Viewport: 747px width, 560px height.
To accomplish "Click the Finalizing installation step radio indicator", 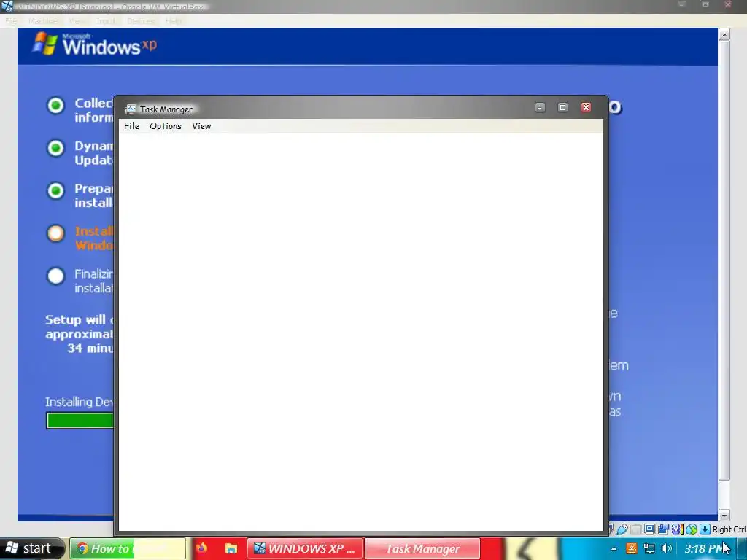I will 55,276.
